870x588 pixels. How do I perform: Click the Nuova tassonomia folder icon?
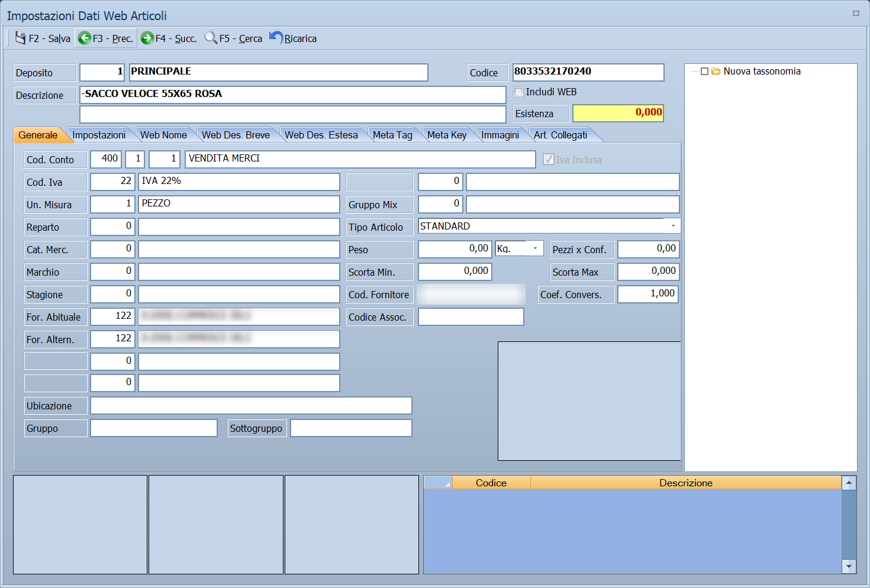pyautogui.click(x=716, y=71)
